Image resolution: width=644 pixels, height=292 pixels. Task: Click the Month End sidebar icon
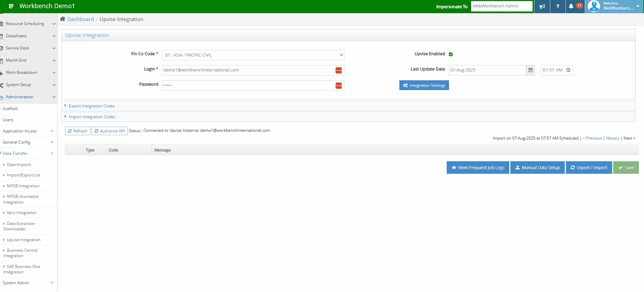[2, 60]
